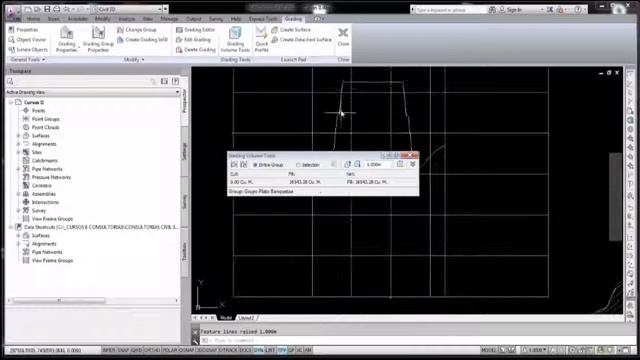Click Edit Grading tool

coord(193,40)
